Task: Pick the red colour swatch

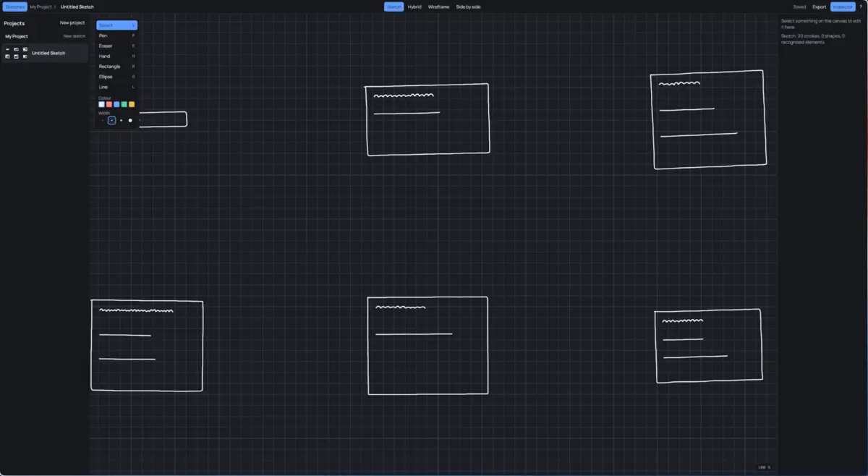Action: point(109,104)
